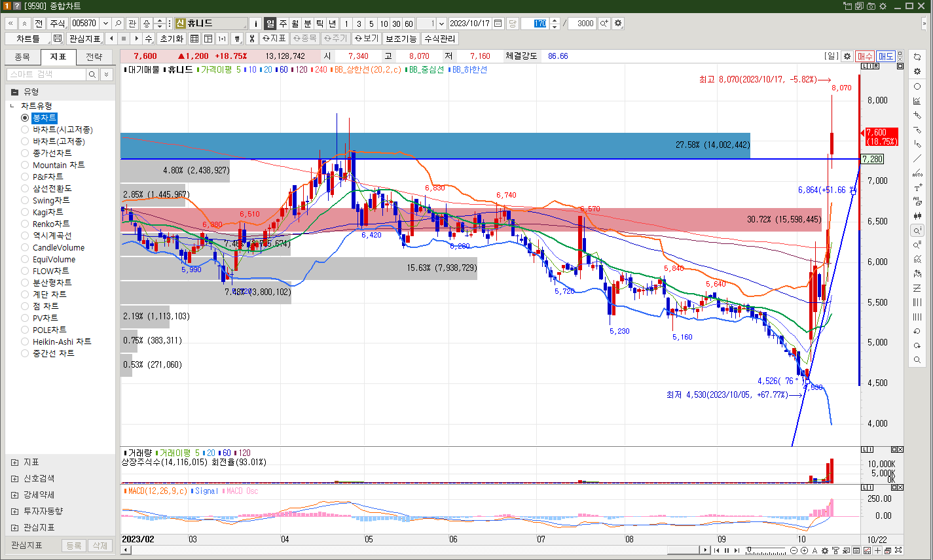Screen dimensions: 933x560
Task: Open the 차트틀 dropdown
Action: point(28,39)
